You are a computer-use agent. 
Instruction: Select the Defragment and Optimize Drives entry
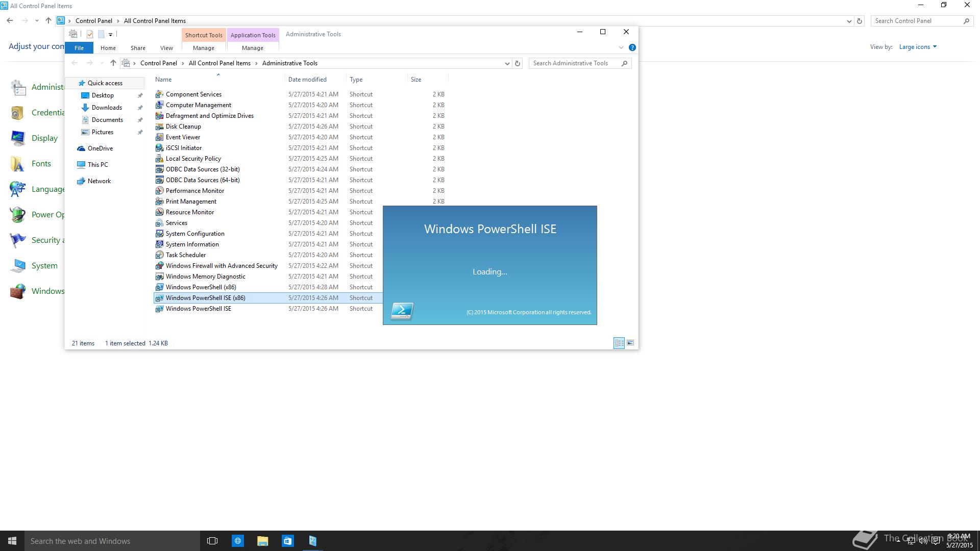pos(210,116)
